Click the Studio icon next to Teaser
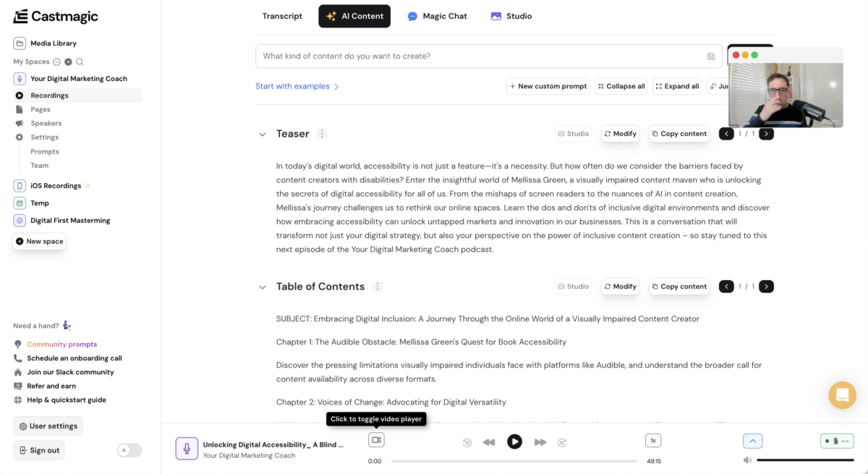The image size is (868, 474). click(573, 133)
